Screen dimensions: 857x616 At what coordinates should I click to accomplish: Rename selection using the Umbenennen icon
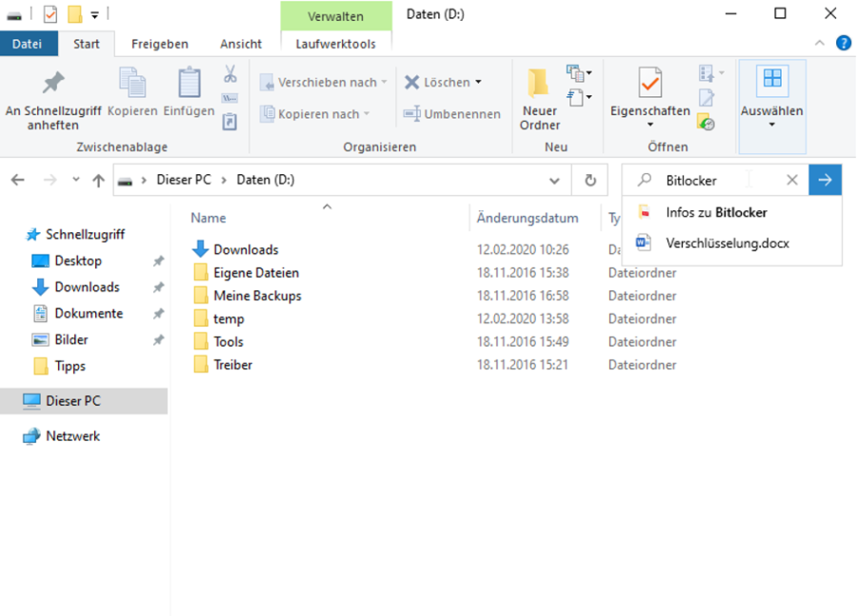click(x=413, y=113)
